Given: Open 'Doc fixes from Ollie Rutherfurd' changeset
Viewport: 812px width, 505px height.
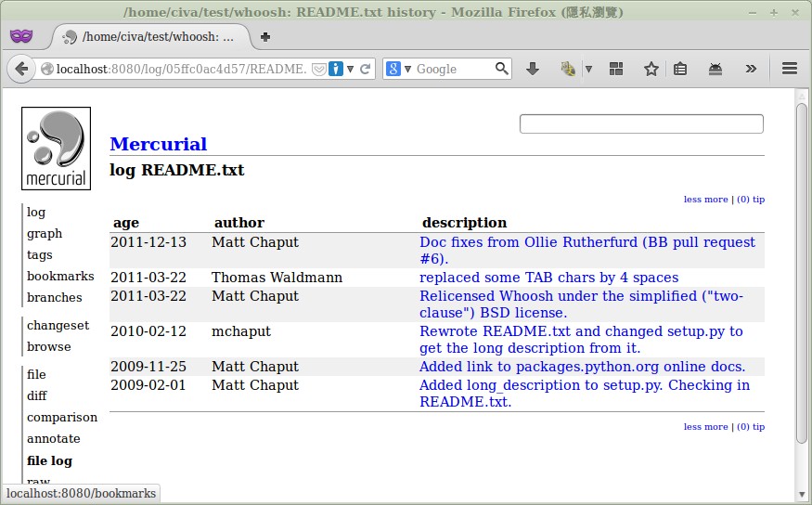Looking at the screenshot, I should (587, 250).
